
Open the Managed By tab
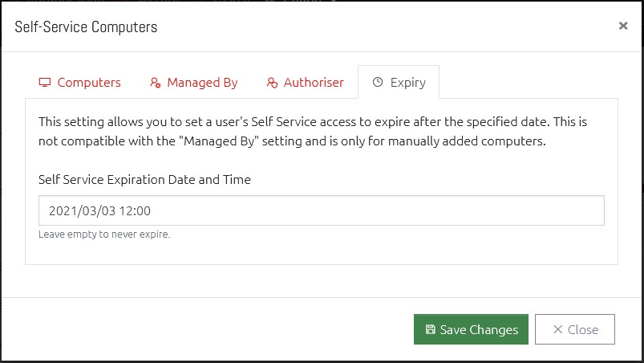pyautogui.click(x=193, y=82)
